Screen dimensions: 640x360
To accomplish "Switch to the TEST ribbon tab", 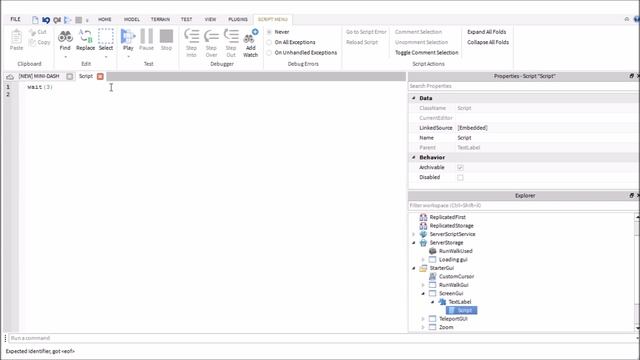I will coord(186,19).
